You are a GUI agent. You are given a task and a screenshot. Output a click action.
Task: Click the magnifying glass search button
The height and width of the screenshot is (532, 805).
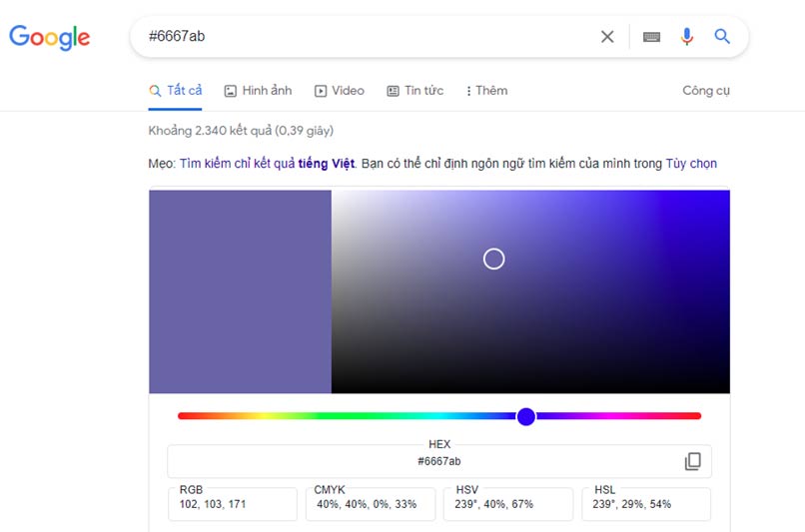click(x=722, y=37)
